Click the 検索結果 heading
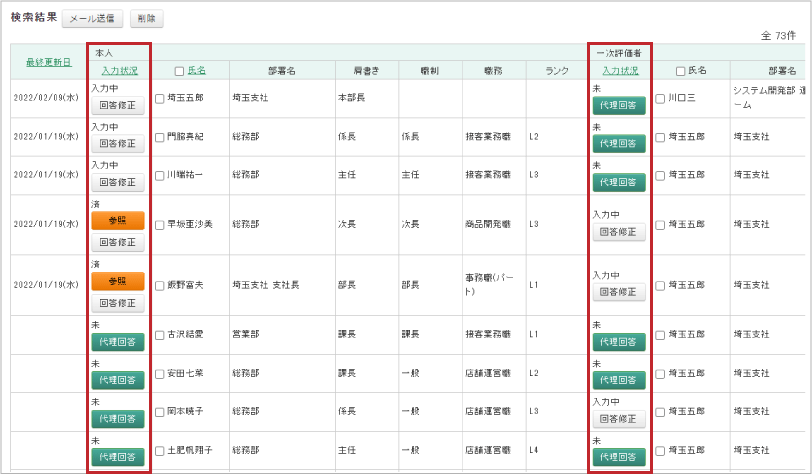 coord(34,17)
